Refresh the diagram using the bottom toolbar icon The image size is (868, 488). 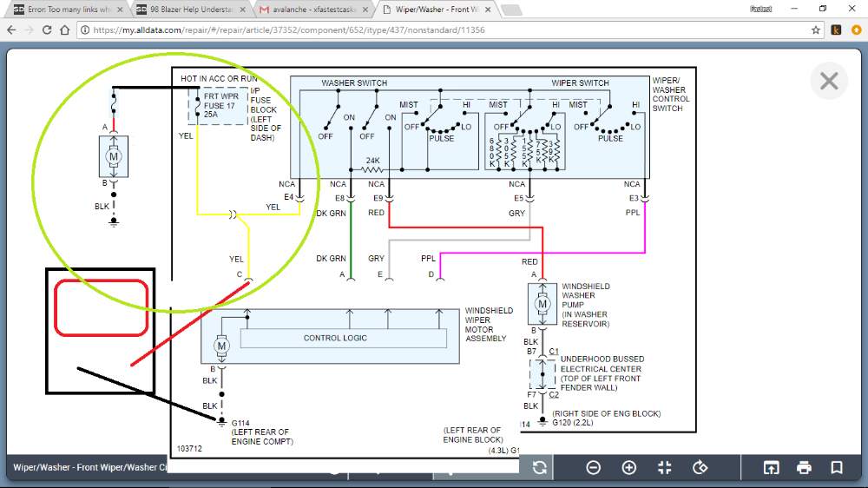coord(540,467)
